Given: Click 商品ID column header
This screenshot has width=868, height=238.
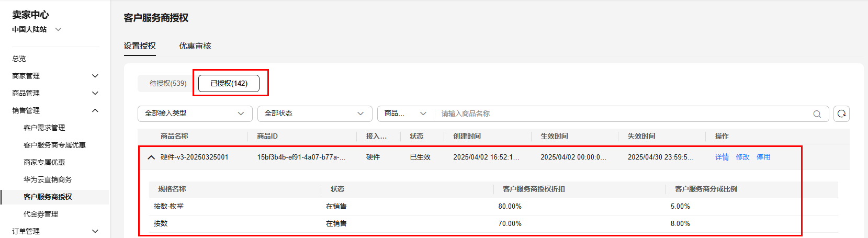Looking at the screenshot, I should 267,136.
